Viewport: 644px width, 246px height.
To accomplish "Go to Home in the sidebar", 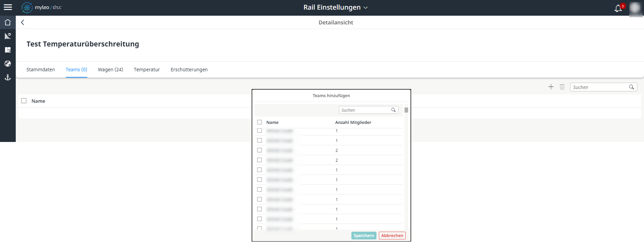I will (8, 22).
